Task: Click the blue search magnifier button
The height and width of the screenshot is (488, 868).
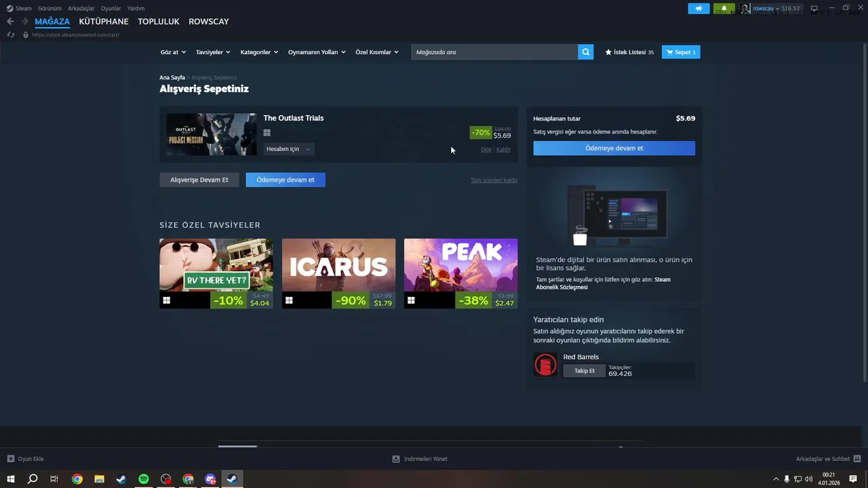Action: 586,52
